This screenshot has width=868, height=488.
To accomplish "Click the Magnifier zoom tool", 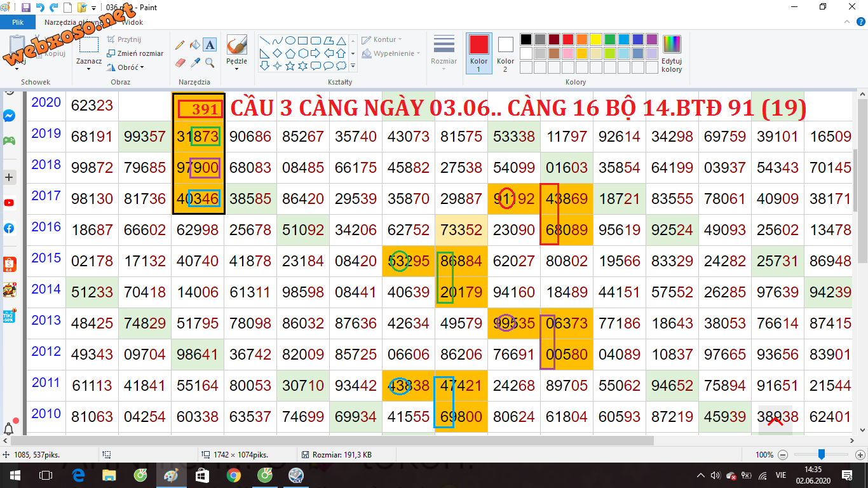I will coord(210,62).
